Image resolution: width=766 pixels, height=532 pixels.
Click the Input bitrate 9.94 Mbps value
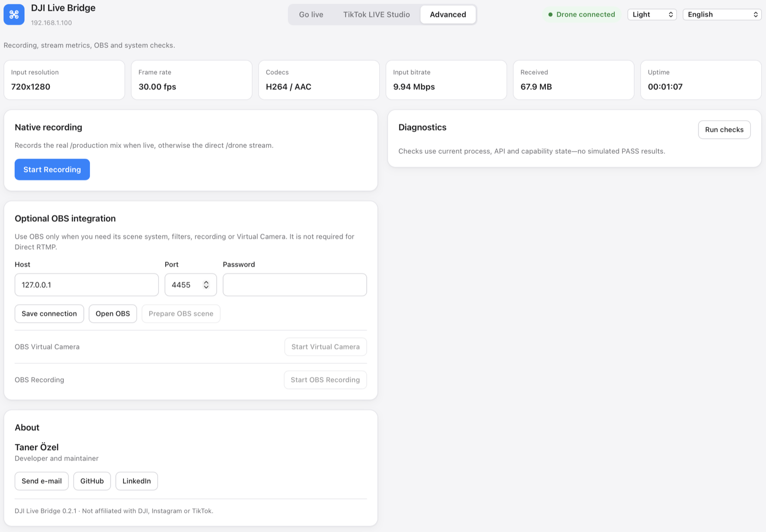pyautogui.click(x=414, y=87)
